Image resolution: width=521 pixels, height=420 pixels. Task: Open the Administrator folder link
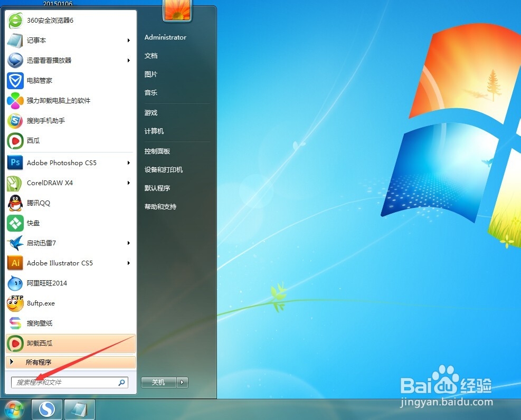(165, 37)
